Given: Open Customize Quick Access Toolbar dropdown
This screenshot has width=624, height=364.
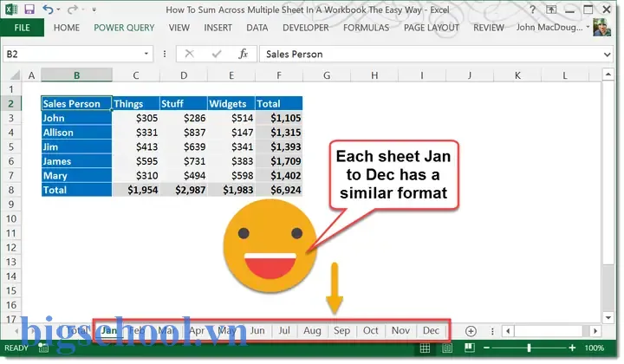Looking at the screenshot, I should [94, 10].
